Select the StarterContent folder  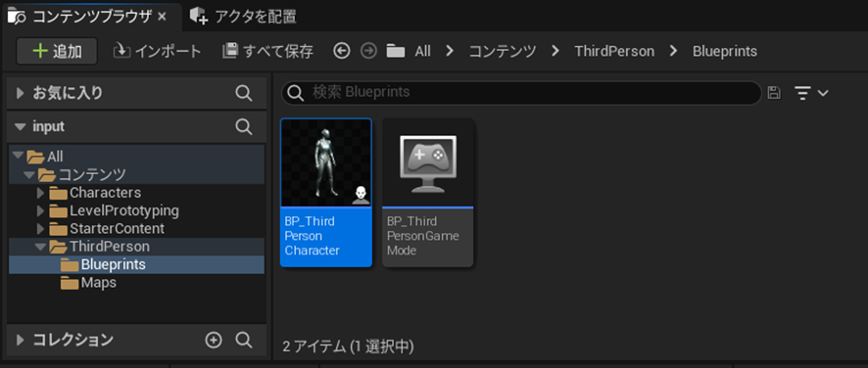click(137, 229)
